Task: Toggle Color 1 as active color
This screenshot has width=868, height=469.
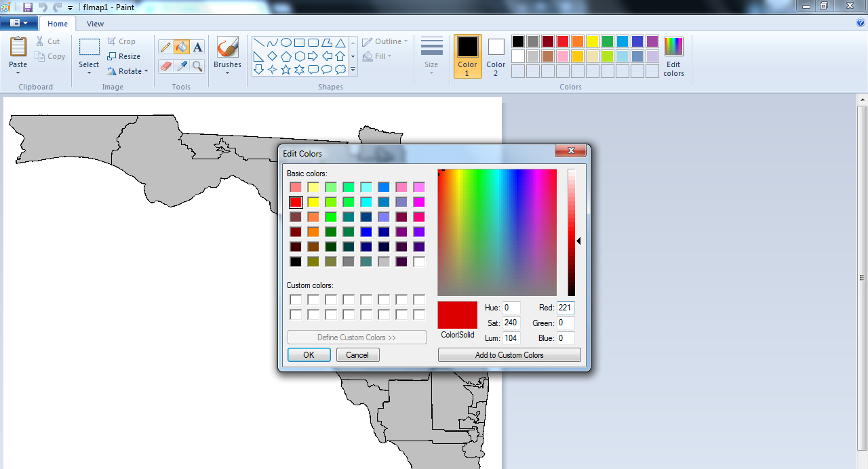Action: 467,56
